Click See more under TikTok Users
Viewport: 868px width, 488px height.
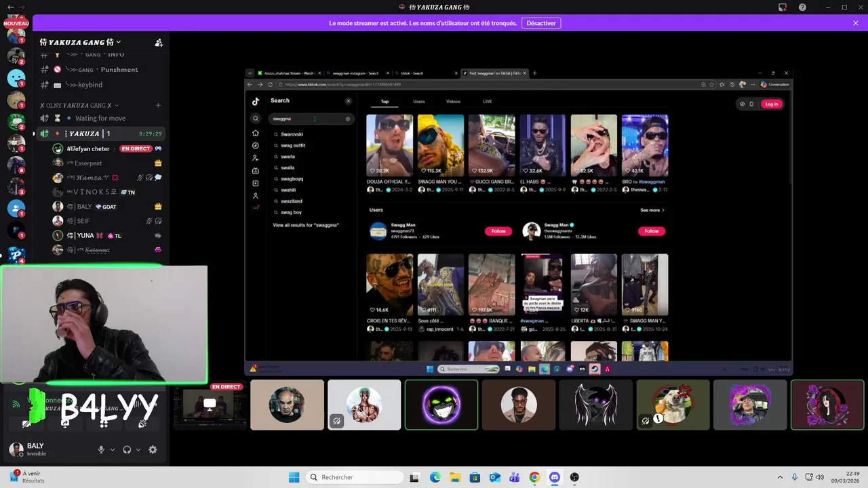click(x=652, y=210)
